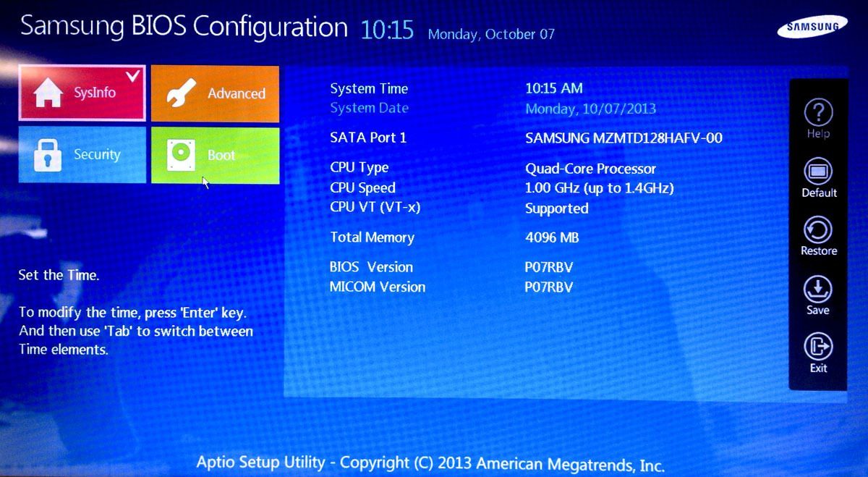Open the Boot tab
The image size is (868, 477).
click(215, 155)
